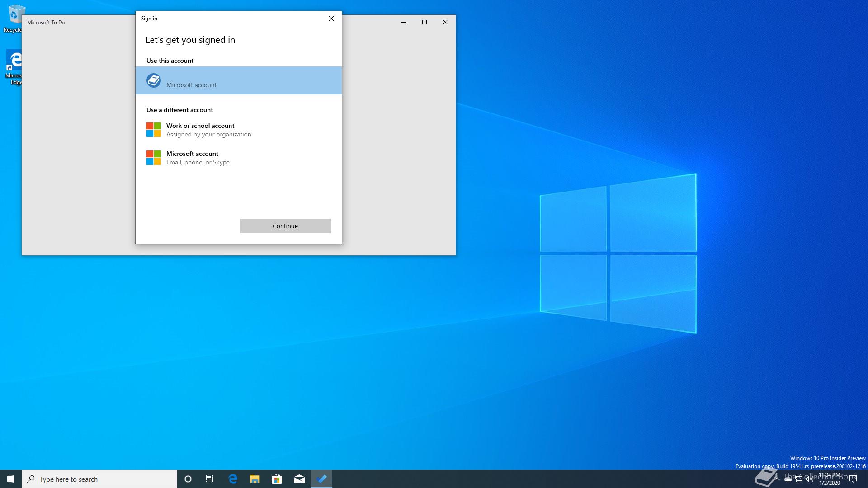Viewport: 868px width, 488px height.
Task: Click the Work or school account logo icon
Action: (x=154, y=130)
